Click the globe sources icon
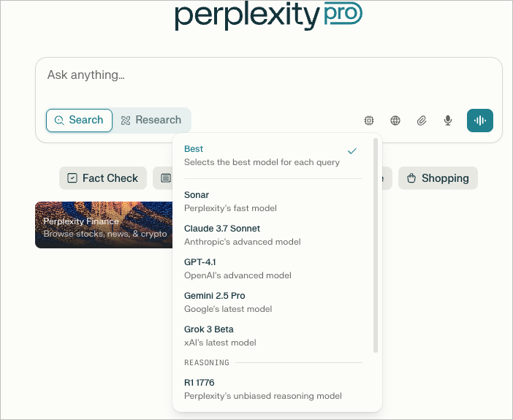The height and width of the screenshot is (420, 513). coord(395,121)
